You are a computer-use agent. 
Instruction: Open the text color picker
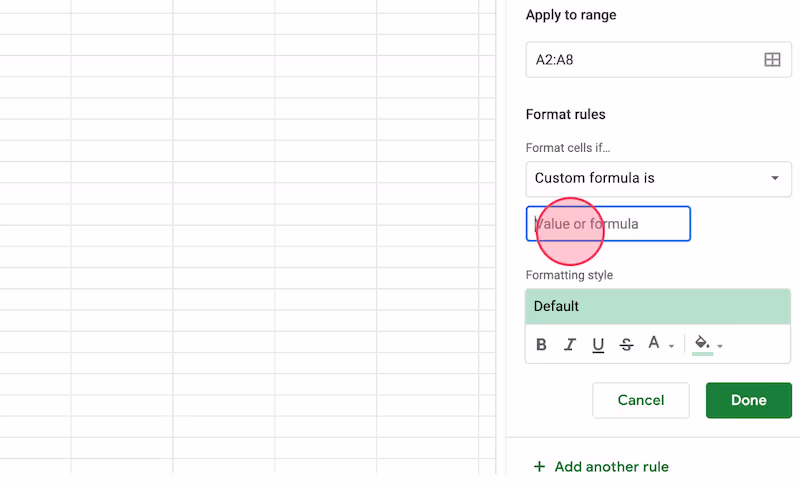660,344
